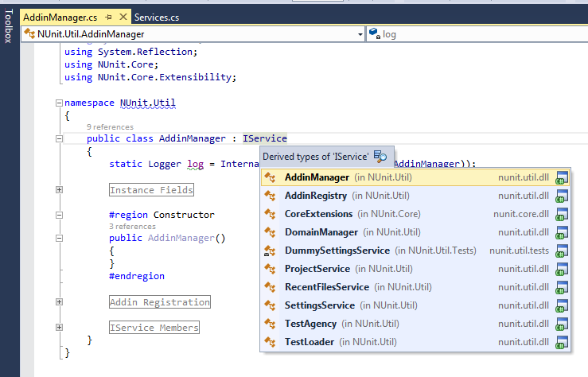
Task: Open the log member dropdown
Action: click(477, 34)
